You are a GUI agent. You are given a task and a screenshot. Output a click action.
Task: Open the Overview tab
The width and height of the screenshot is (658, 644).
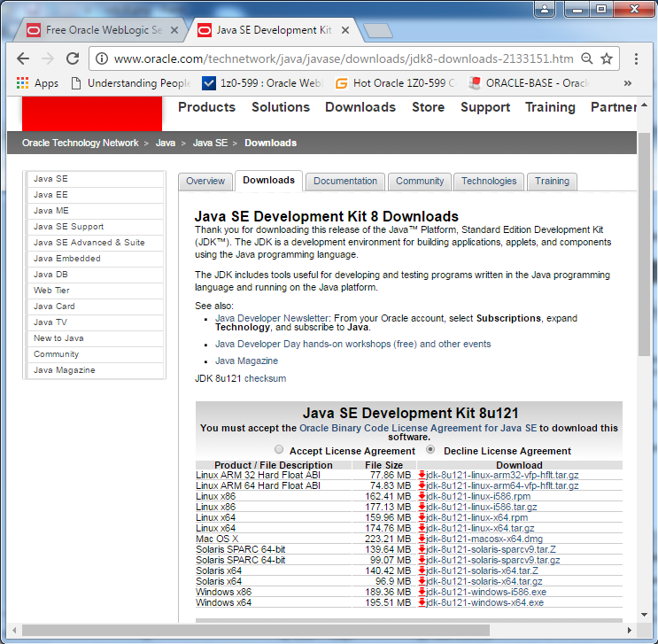tap(205, 181)
